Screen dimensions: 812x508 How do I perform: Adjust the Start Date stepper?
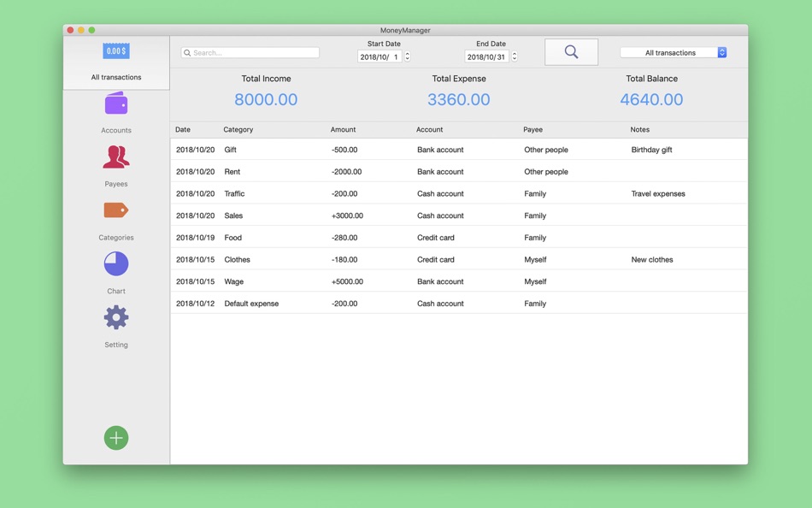point(408,56)
